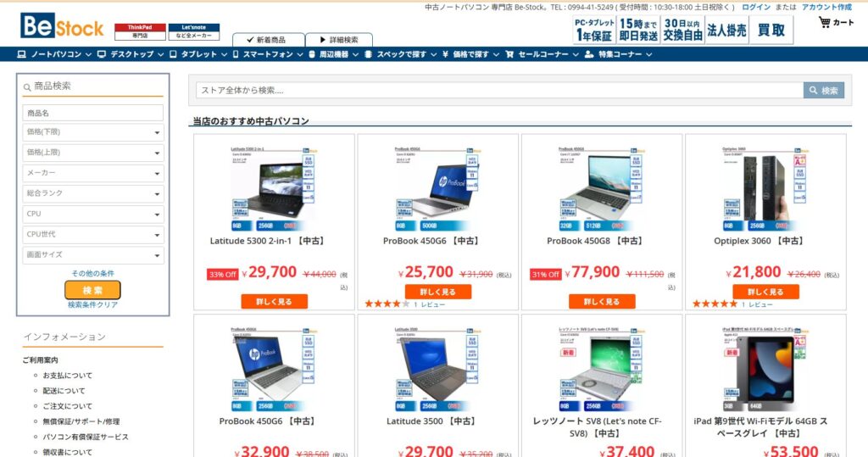This screenshot has height=457, width=868.
Task: Open the 1-year warranty banner icon
Action: 594,30
